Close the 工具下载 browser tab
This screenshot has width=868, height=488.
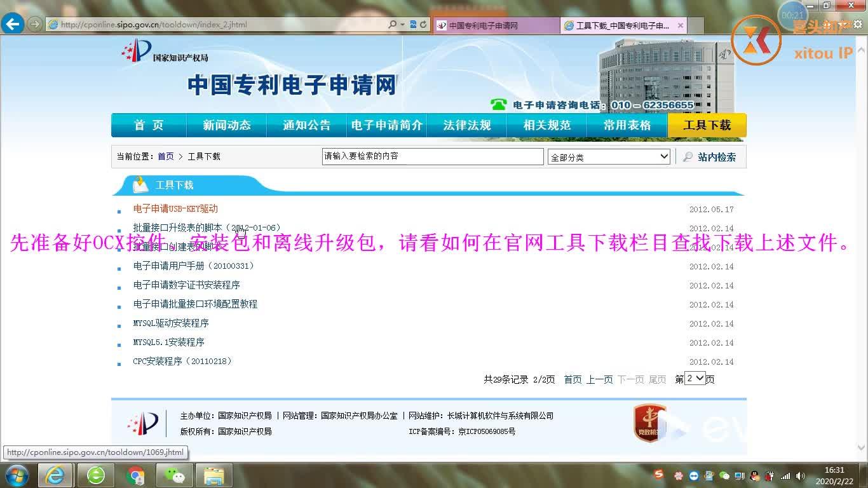tap(681, 25)
